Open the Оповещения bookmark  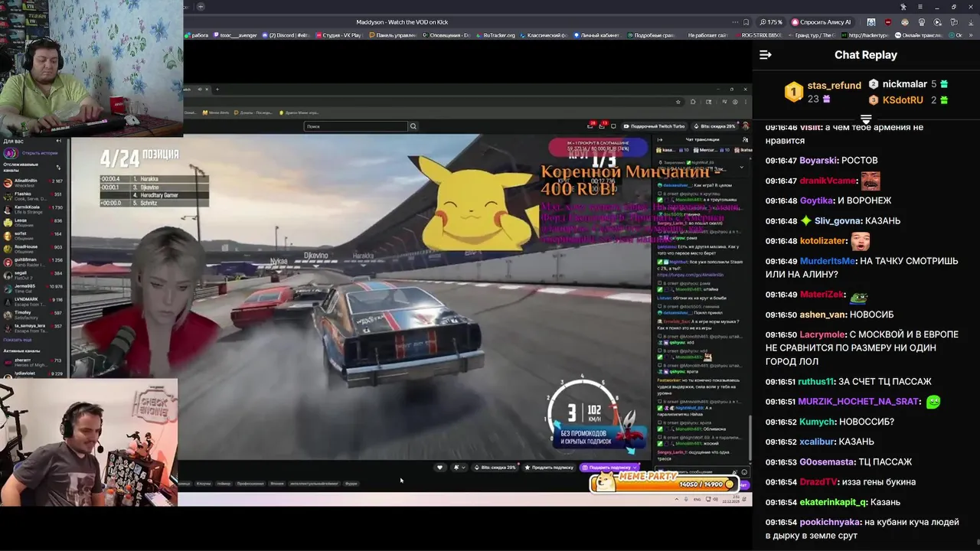[446, 35]
